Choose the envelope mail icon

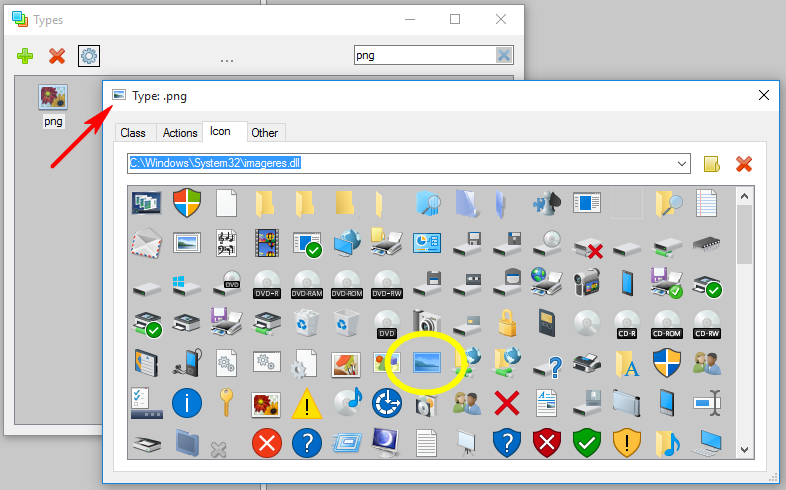point(146,243)
